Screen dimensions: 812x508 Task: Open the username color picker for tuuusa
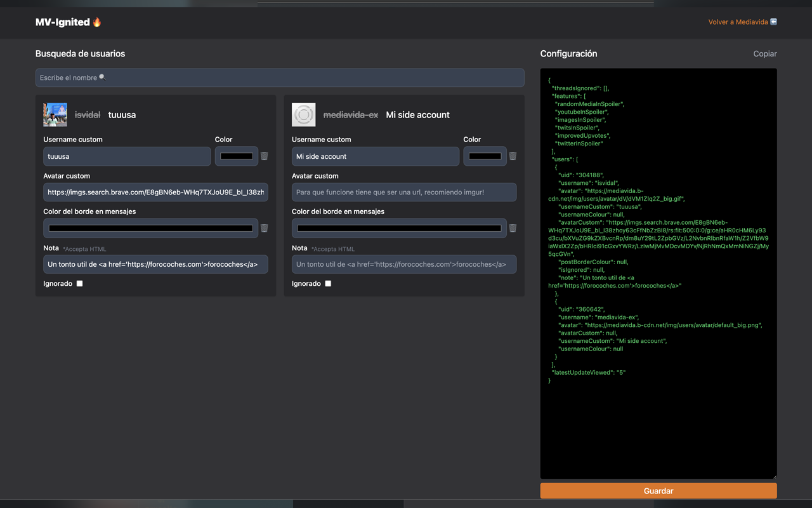coord(236,156)
